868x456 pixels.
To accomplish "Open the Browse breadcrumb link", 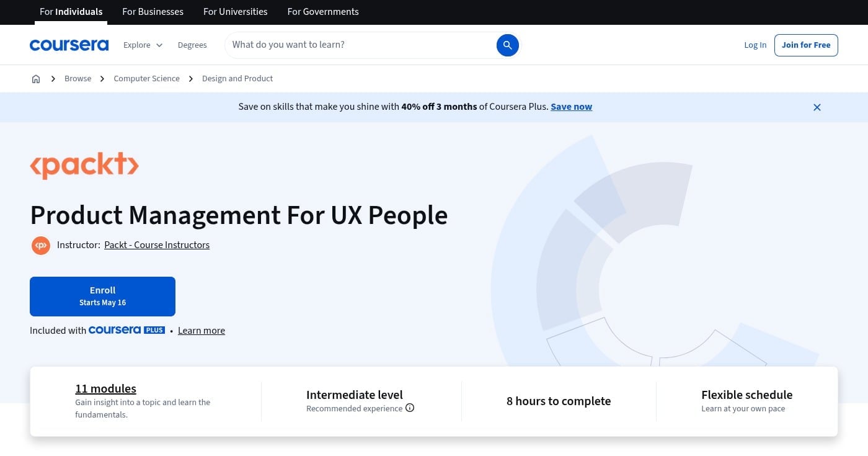I will 78,79.
